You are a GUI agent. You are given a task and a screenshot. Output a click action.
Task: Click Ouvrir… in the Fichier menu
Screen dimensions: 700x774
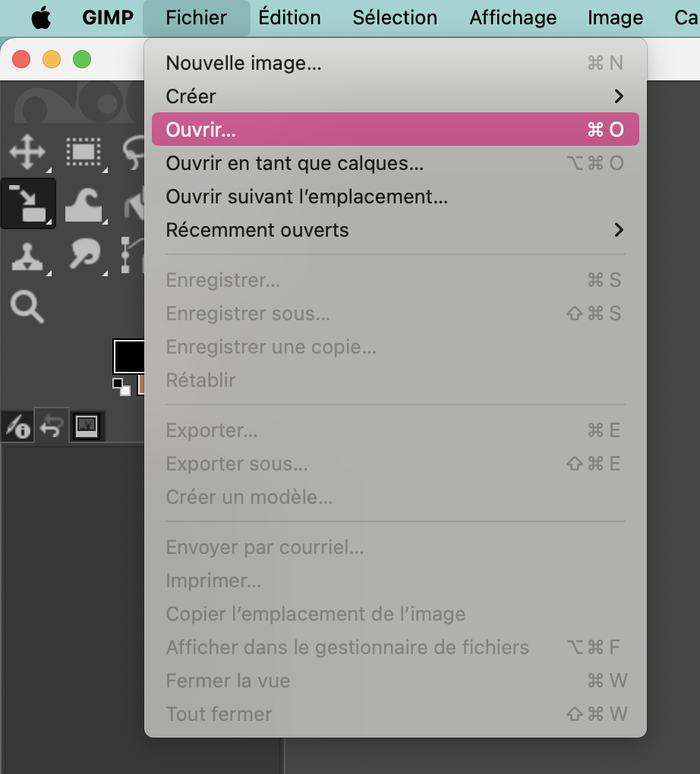pyautogui.click(x=395, y=130)
